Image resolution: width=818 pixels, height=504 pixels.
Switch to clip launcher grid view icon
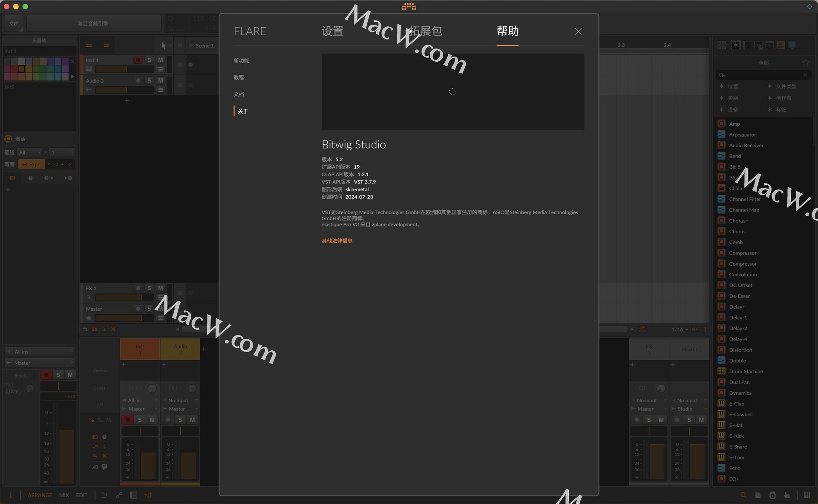89,46
